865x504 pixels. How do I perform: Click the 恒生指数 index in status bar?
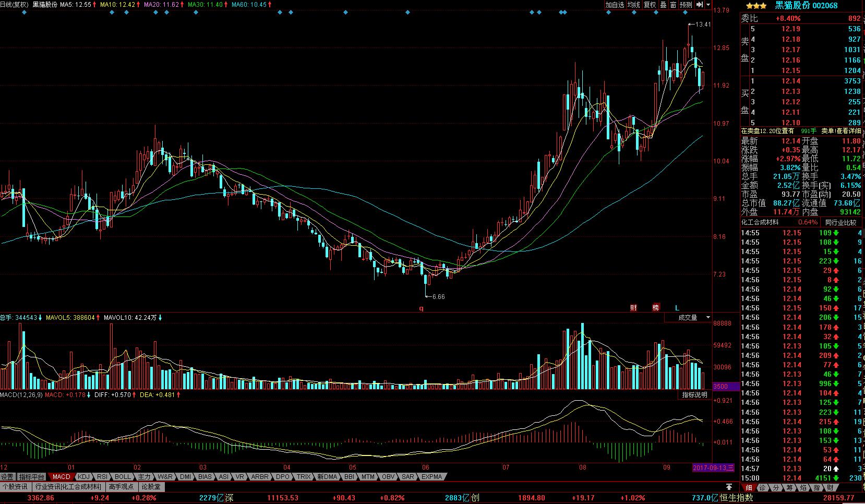(x=736, y=498)
